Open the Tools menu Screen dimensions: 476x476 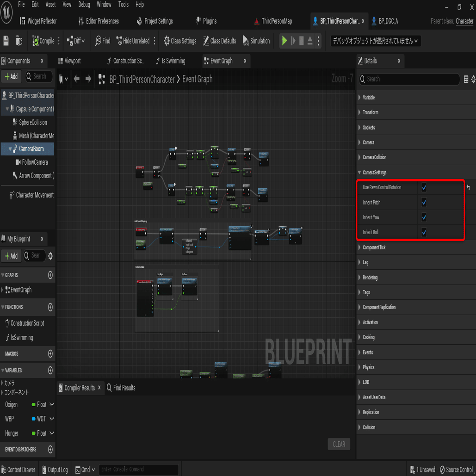click(x=123, y=5)
